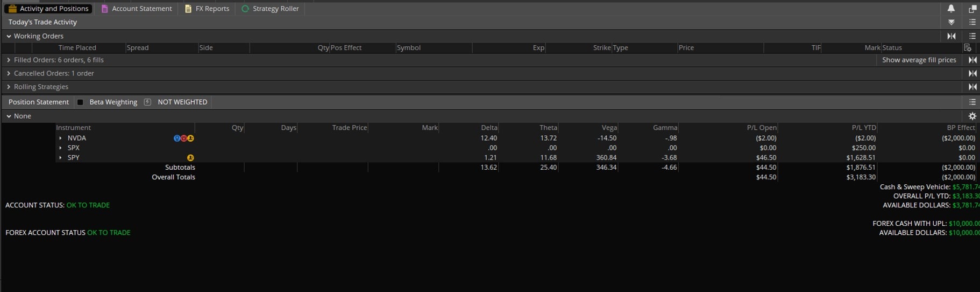Toggle Show average fill prices
Viewport: 980px width, 292px height.
(919, 60)
